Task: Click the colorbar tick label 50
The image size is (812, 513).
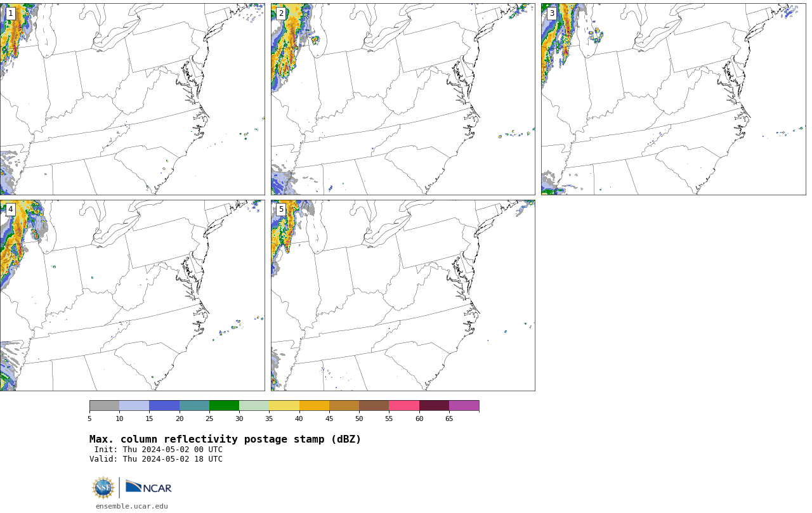Action: pos(359,419)
